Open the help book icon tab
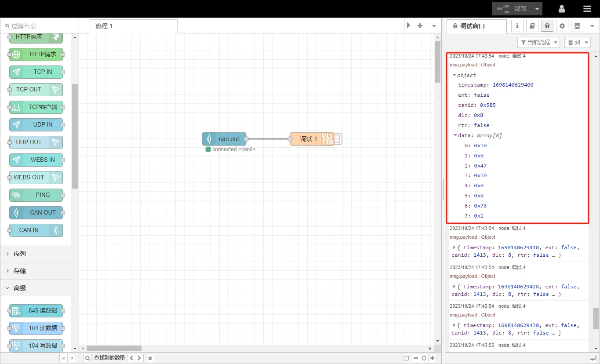 [x=532, y=26]
